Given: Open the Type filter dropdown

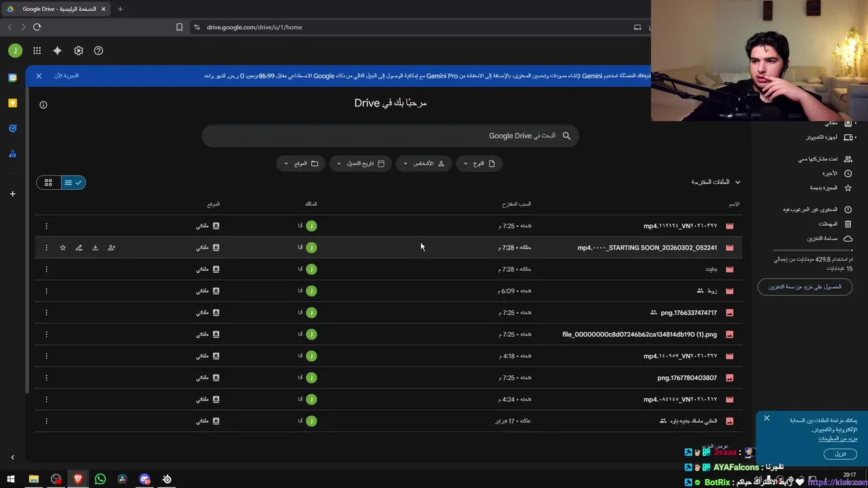Looking at the screenshot, I should (479, 163).
